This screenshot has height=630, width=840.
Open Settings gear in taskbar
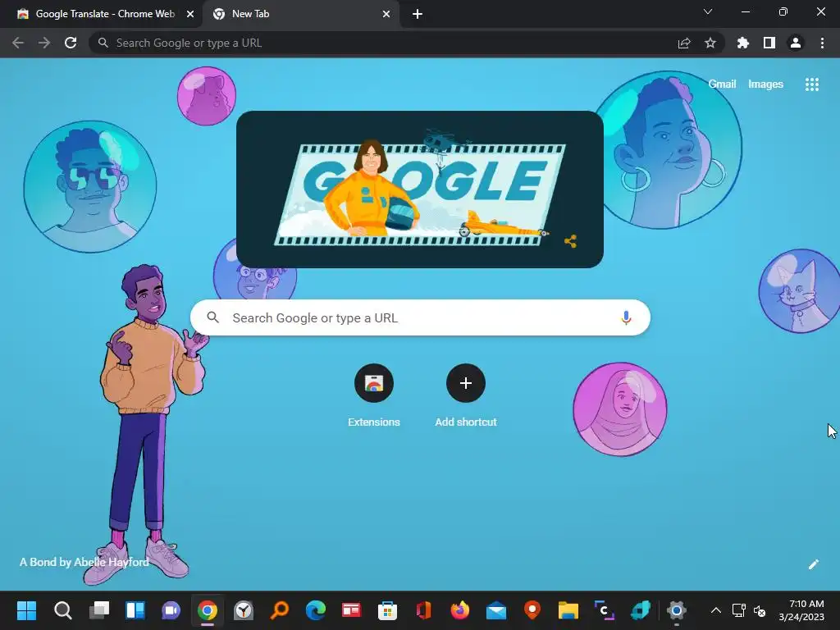pos(677,610)
